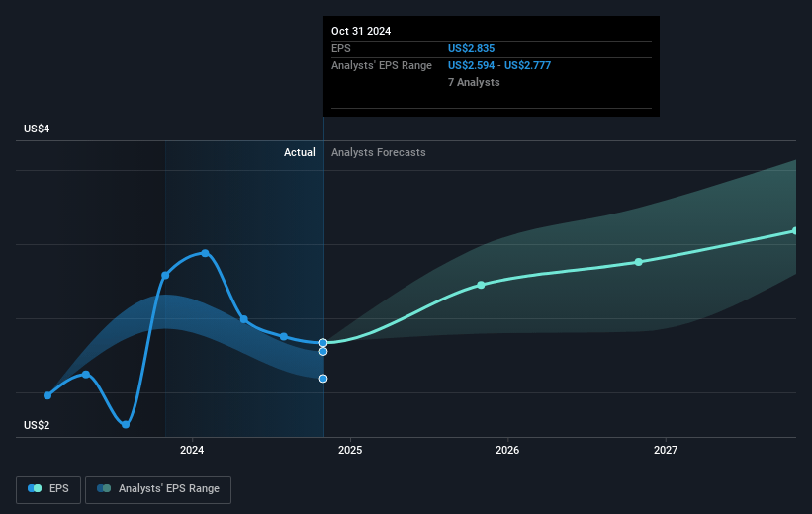812x514 pixels.
Task: Select the highlighted Oct 31 2024 EPS point
Action: tap(323, 343)
